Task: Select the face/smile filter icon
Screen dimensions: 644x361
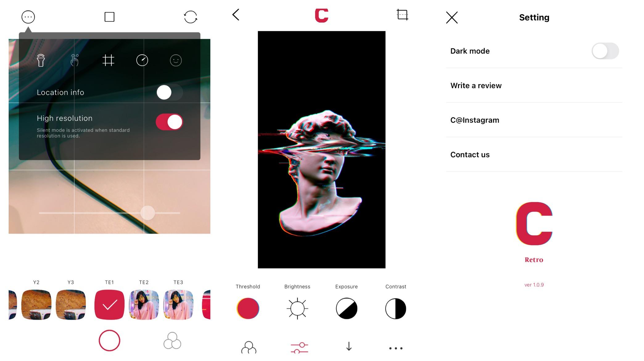Action: (175, 60)
